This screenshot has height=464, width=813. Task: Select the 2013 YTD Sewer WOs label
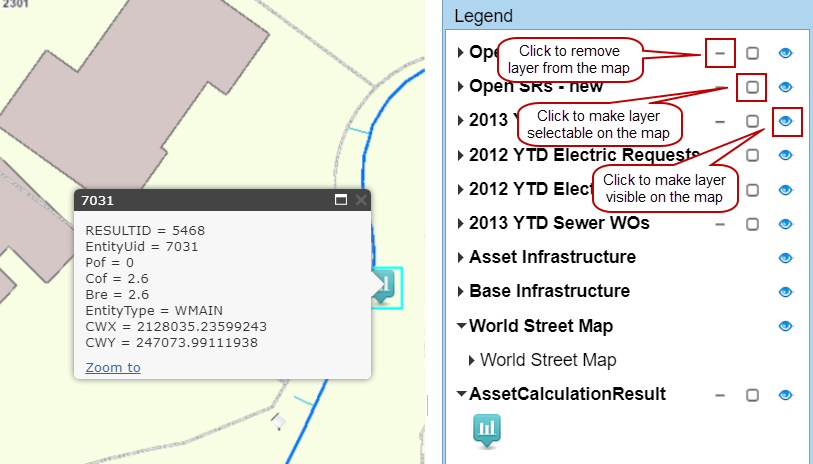tap(559, 223)
